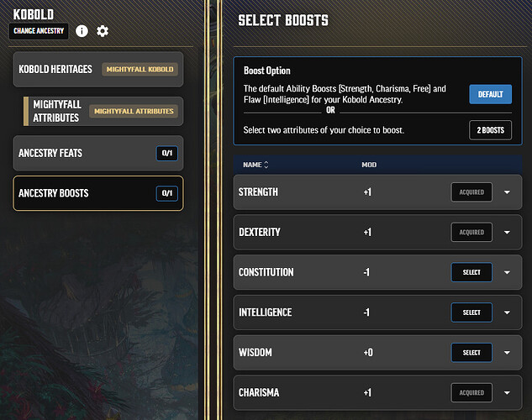Image resolution: width=532 pixels, height=420 pixels.
Task: Sort attributes by Name column arrows
Action: pos(266,165)
